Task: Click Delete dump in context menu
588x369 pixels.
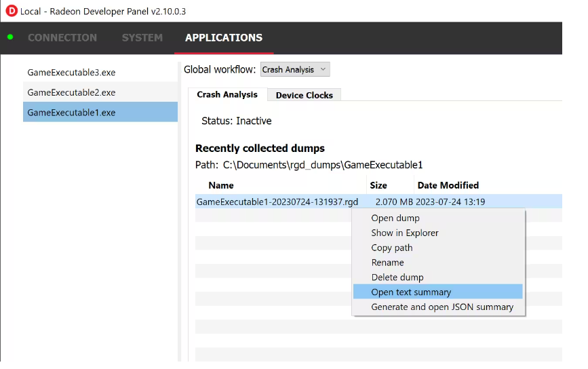Action: 397,277
